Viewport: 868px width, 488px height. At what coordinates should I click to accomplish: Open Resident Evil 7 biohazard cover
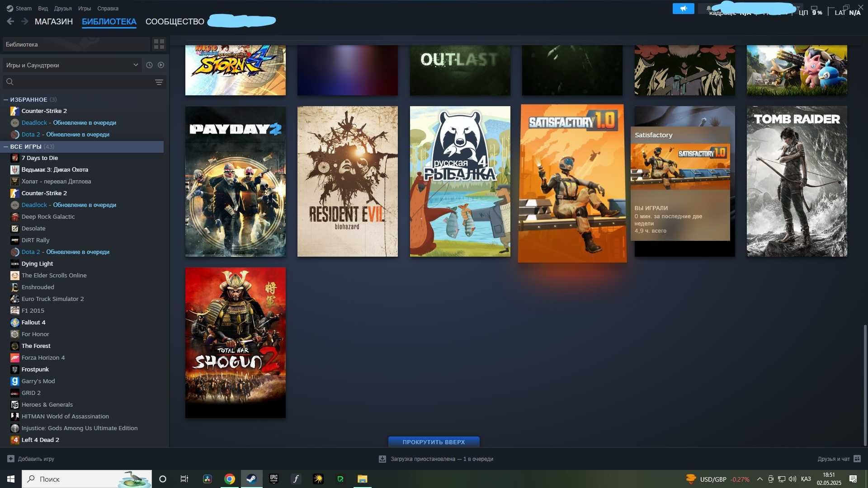348,181
